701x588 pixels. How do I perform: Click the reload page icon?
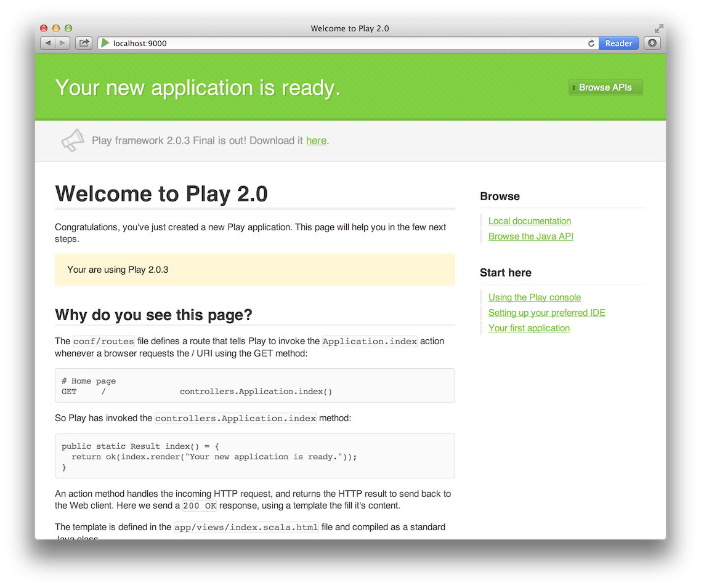591,43
